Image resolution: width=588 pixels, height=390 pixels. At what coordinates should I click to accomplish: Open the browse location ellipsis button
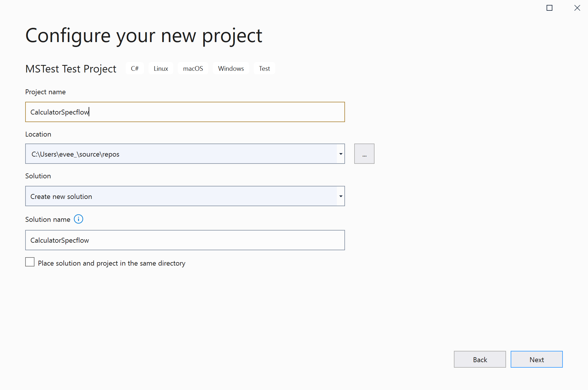point(364,154)
